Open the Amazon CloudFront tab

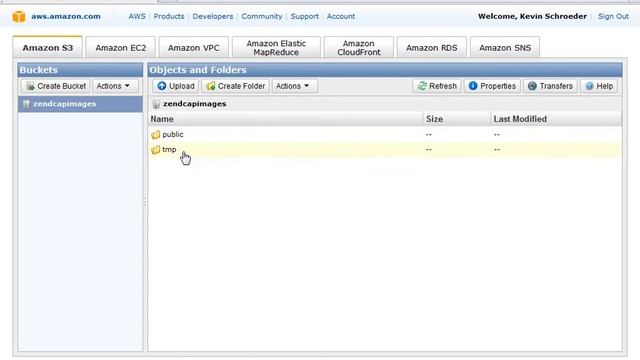click(358, 47)
